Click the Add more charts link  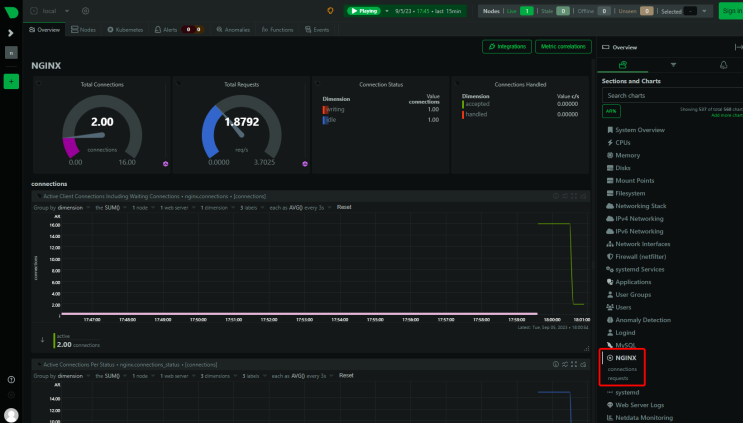[726, 115]
